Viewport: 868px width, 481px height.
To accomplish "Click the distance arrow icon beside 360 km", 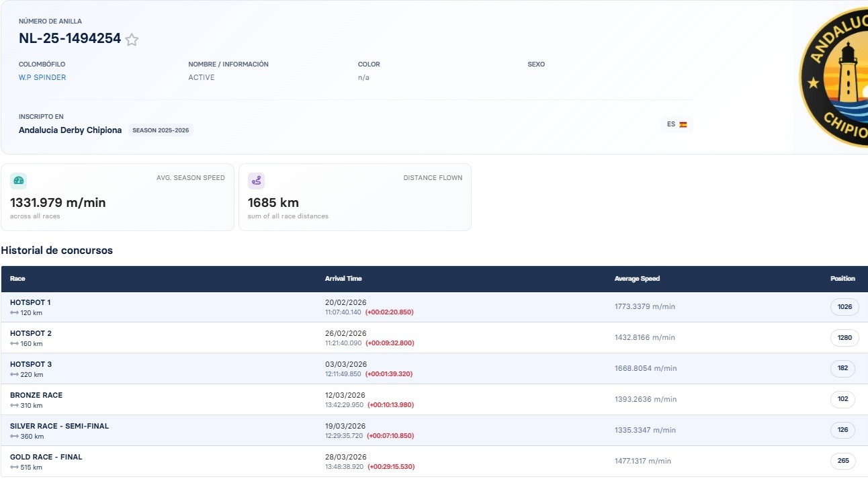I will 14,437.
